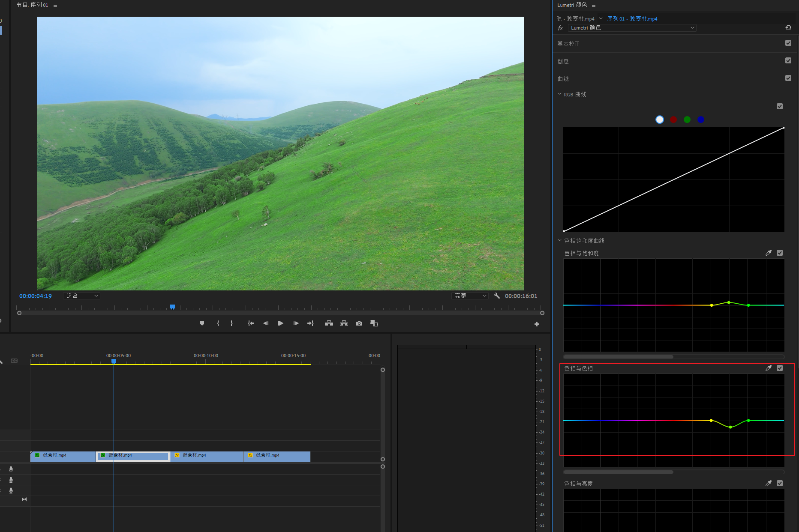
Task: Add a marker with the marker icon
Action: [202, 323]
